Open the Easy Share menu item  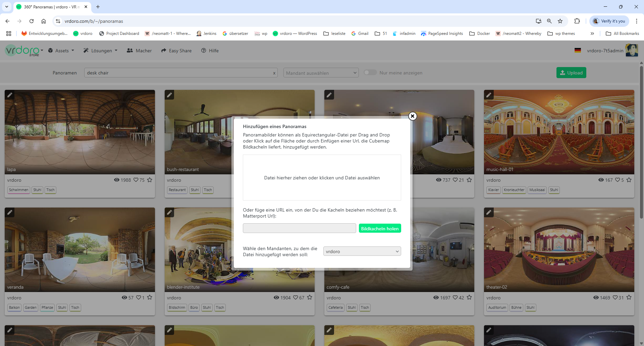tap(176, 51)
